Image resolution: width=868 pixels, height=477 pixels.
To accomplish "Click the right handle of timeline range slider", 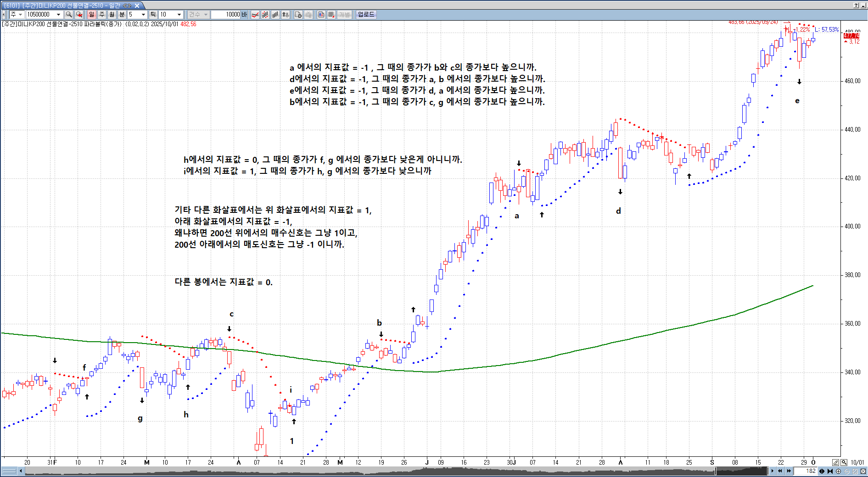I will [x=767, y=471].
